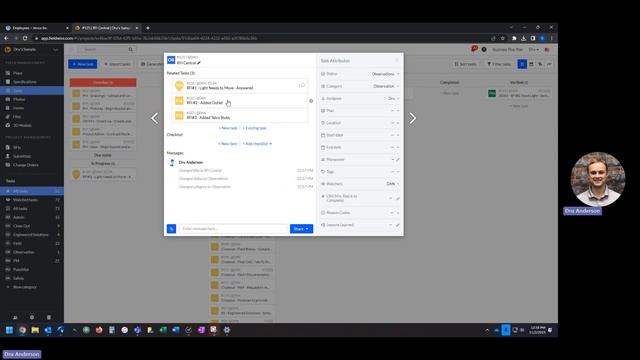Open the Start date picker
Viewport: 640px width, 360px height.
(395, 135)
